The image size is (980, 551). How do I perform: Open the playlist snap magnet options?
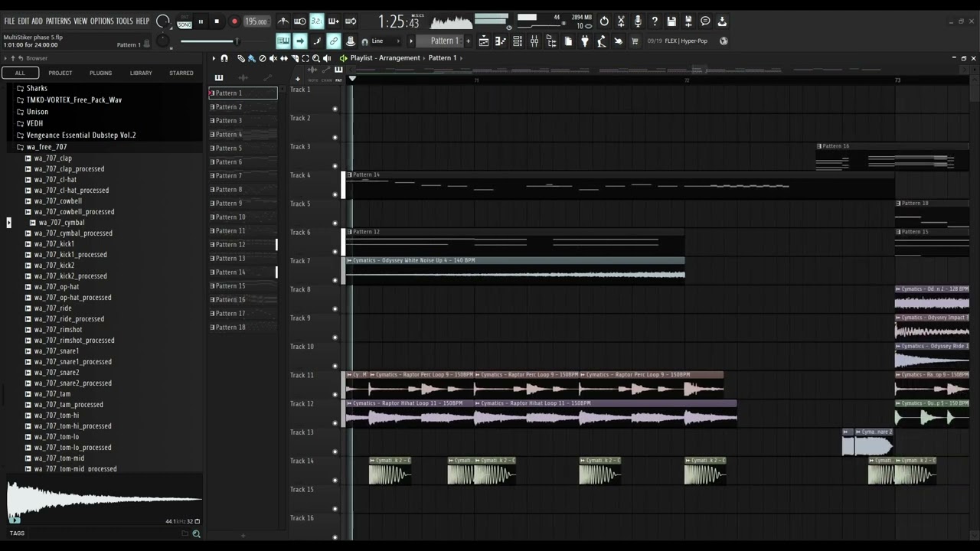tap(224, 58)
